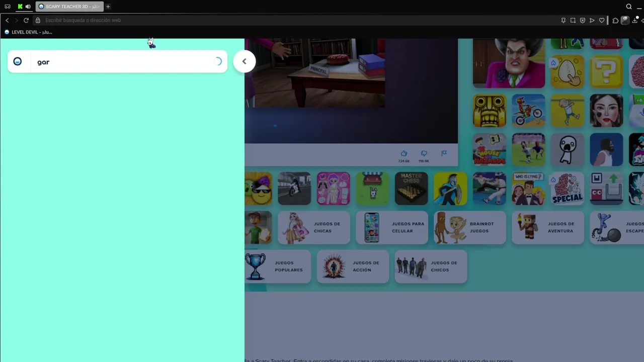Open a new browser tab with plus
The height and width of the screenshot is (362, 644).
(x=108, y=7)
